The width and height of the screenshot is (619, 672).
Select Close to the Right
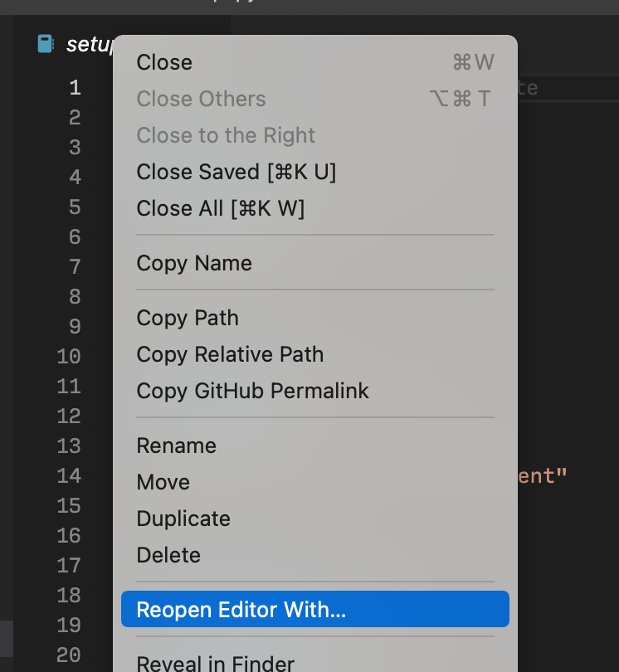(x=226, y=135)
